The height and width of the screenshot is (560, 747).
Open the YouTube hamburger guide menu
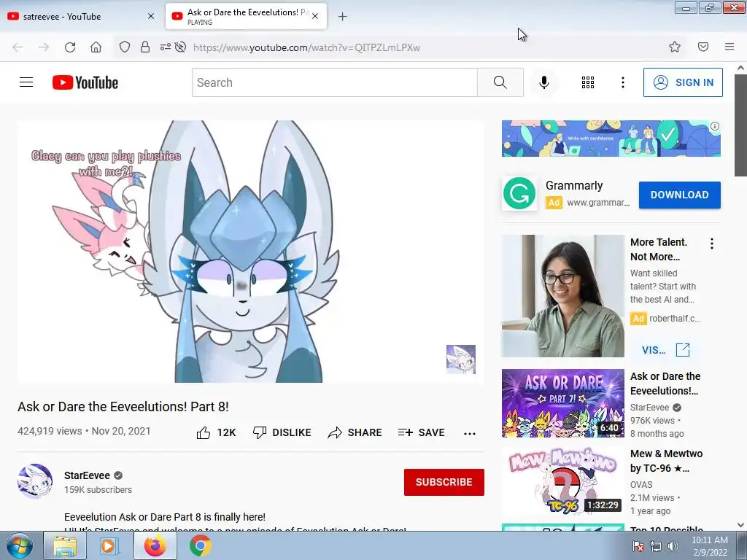[x=26, y=82]
